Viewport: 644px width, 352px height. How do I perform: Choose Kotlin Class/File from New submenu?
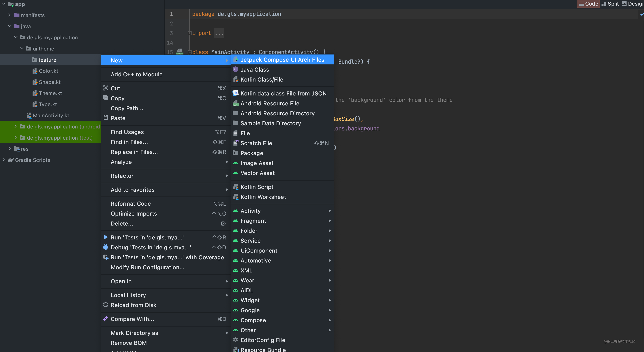tap(261, 80)
